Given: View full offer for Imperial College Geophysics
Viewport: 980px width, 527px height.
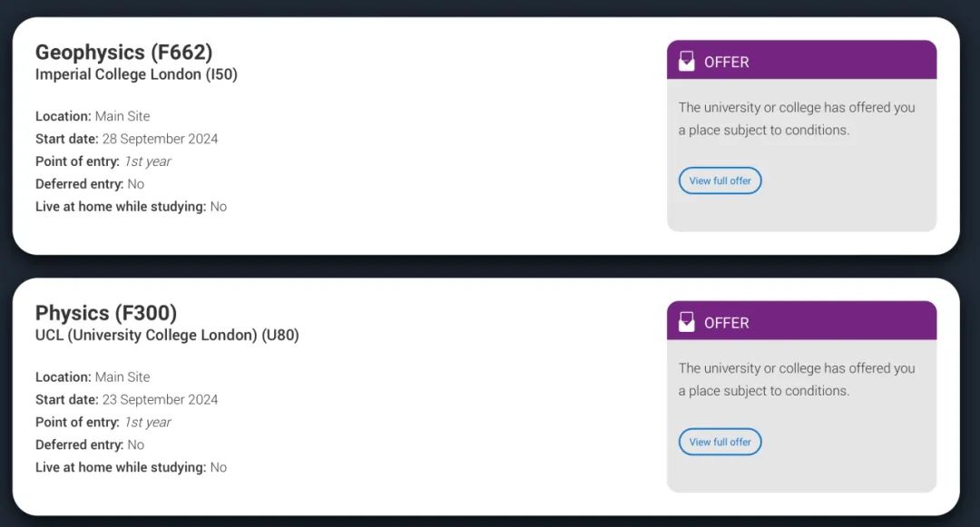Looking at the screenshot, I should point(720,181).
